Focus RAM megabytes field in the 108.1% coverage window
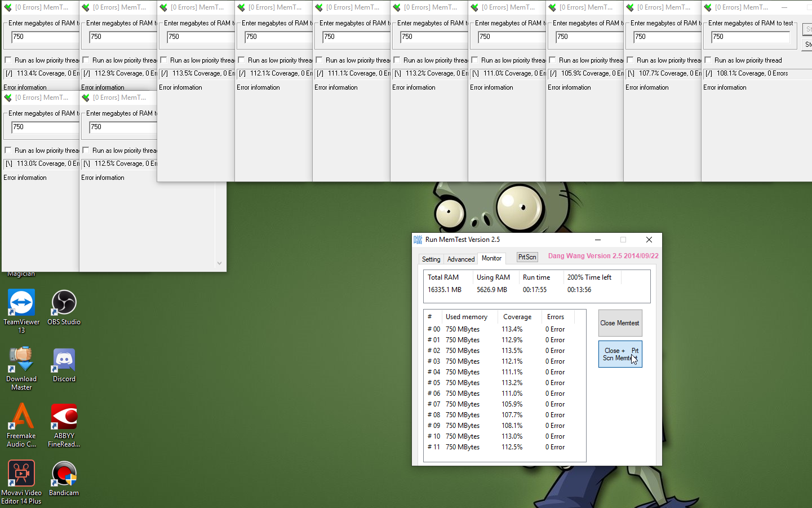Image resolution: width=812 pixels, height=508 pixels. coord(751,37)
